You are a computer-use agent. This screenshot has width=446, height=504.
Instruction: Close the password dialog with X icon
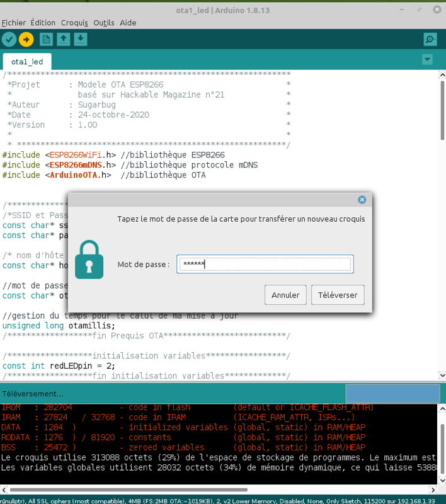click(x=362, y=200)
